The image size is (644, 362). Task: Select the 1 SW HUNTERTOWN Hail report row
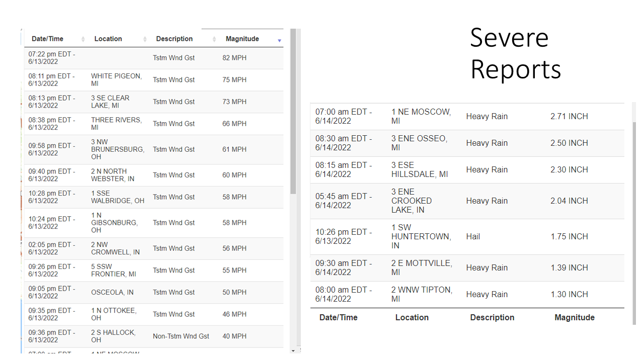pos(467,237)
